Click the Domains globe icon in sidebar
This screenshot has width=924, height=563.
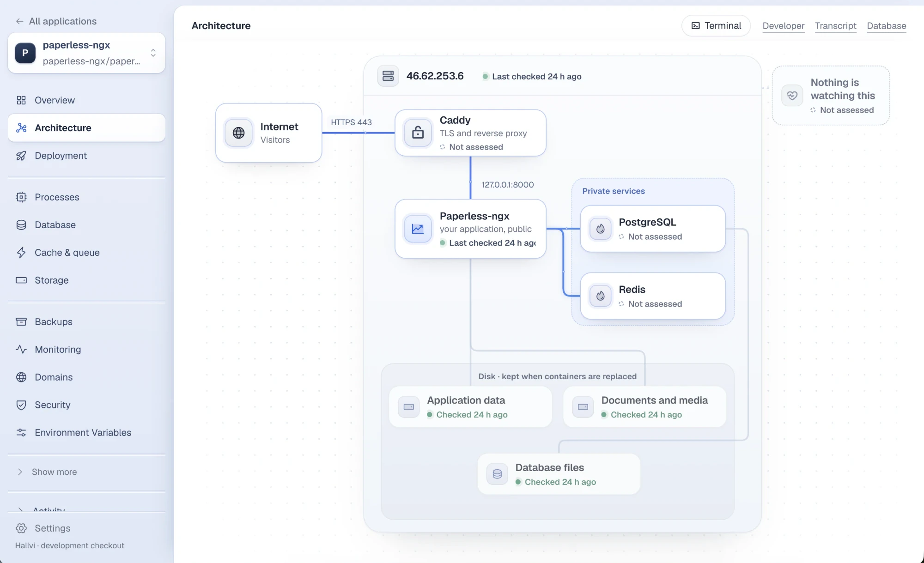coord(21,377)
